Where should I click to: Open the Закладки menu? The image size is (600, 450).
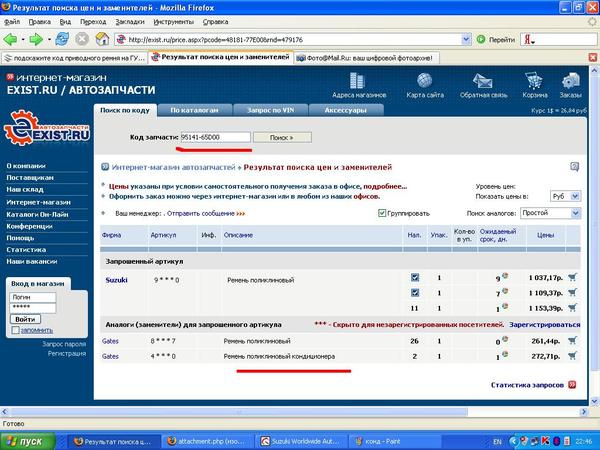[130, 22]
